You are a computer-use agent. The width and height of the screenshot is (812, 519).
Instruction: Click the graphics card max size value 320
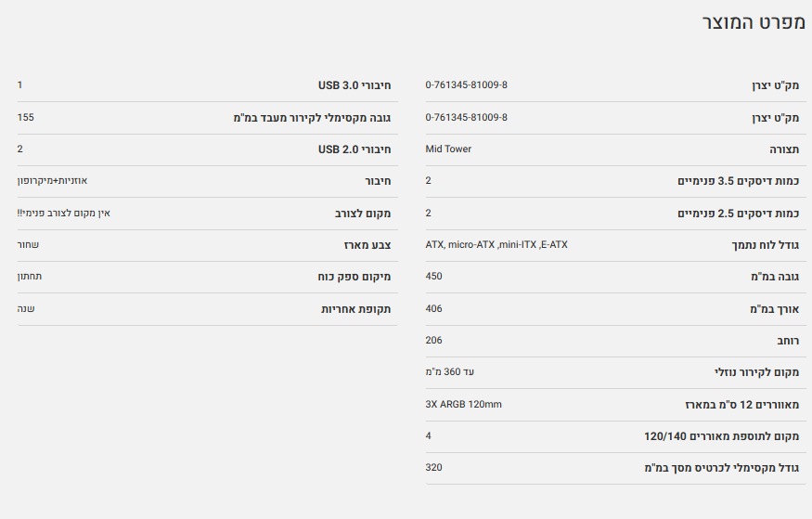433,468
